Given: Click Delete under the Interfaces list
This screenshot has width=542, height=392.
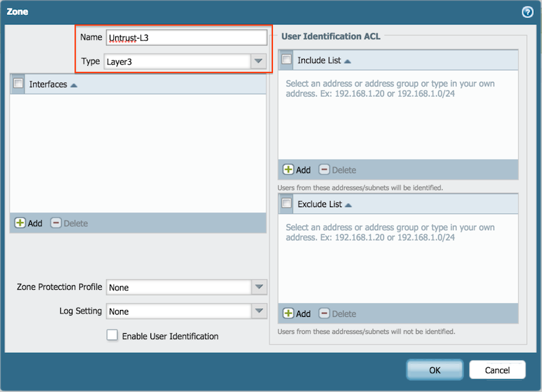Looking at the screenshot, I should click(x=69, y=223).
